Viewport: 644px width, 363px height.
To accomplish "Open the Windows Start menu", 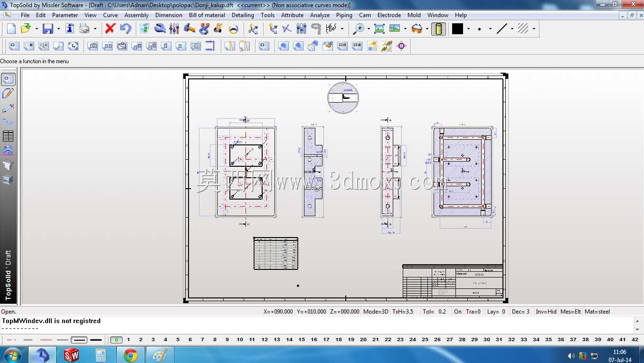I will click(x=12, y=355).
